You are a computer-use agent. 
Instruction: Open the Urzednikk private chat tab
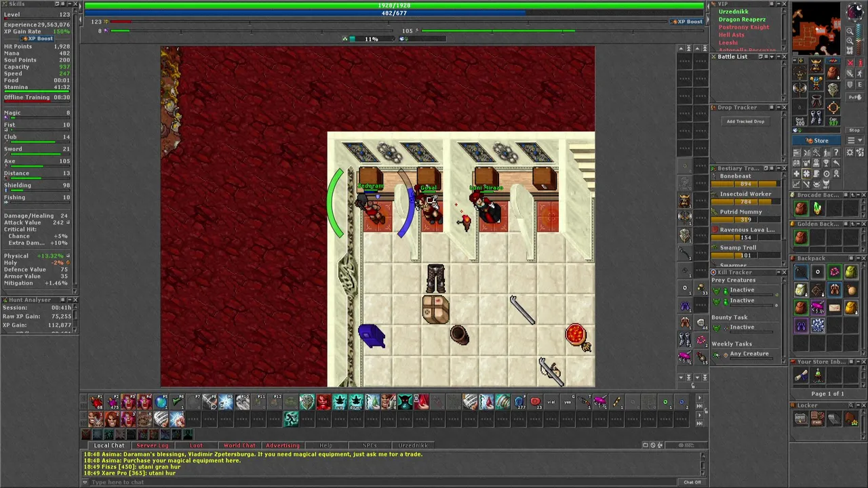coord(413,445)
